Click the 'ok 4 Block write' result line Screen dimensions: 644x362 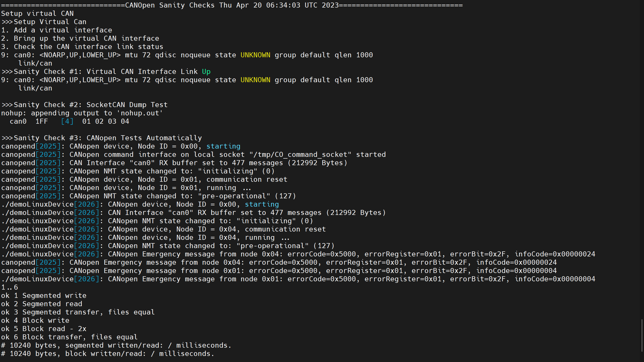coord(35,321)
